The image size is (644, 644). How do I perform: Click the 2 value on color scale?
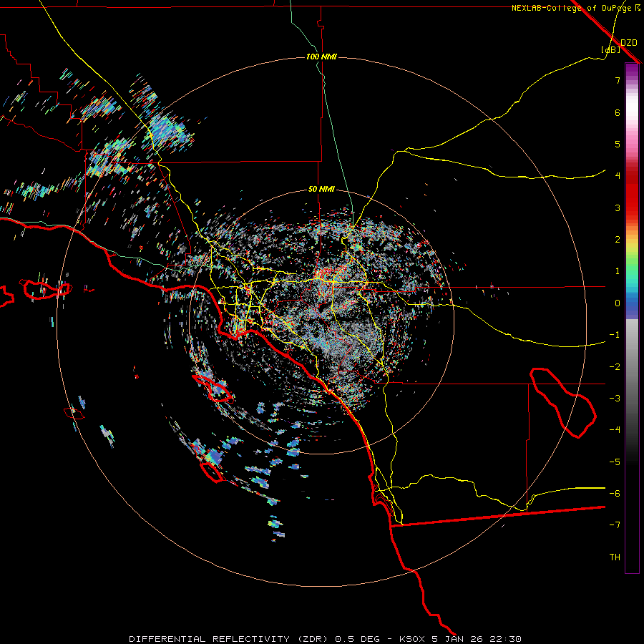coord(618,240)
